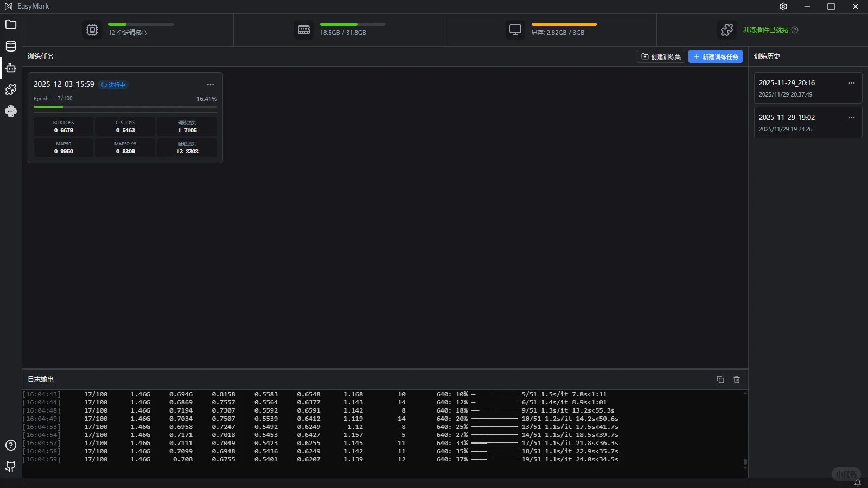The width and height of the screenshot is (868, 488).
Task: Click log line timestamp [16:04:59]
Action: point(42,459)
